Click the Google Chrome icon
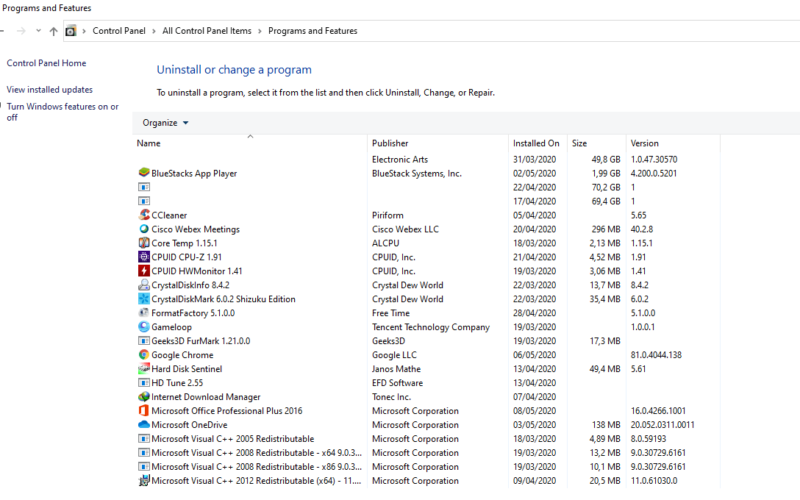Screen dimensions: 800x500 tap(144, 355)
